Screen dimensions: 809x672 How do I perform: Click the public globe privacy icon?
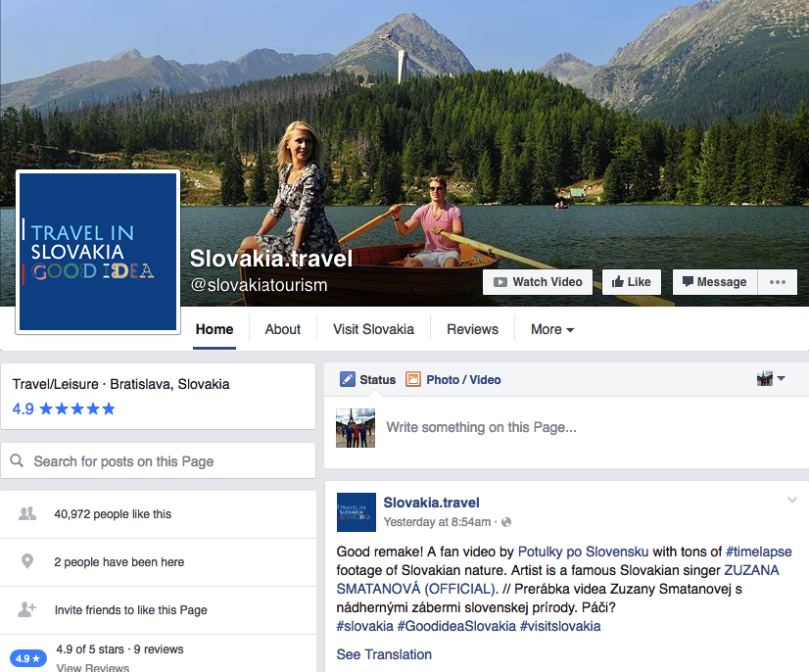tap(506, 522)
